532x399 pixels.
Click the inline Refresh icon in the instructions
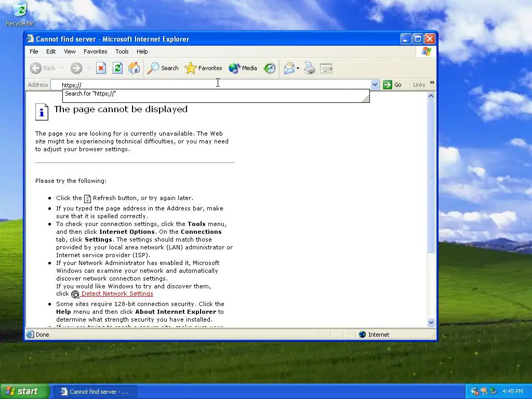tap(87, 198)
